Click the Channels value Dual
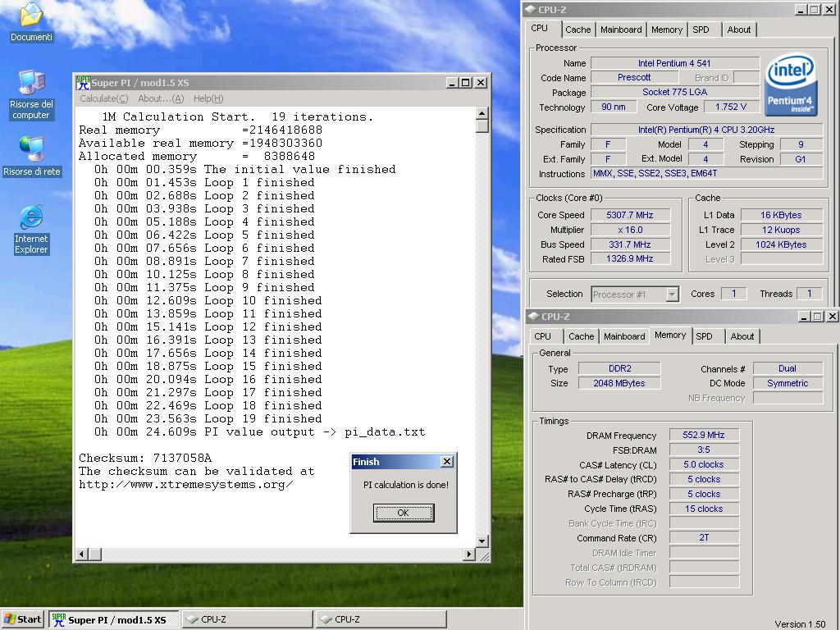The width and height of the screenshot is (840, 630). pos(787,368)
